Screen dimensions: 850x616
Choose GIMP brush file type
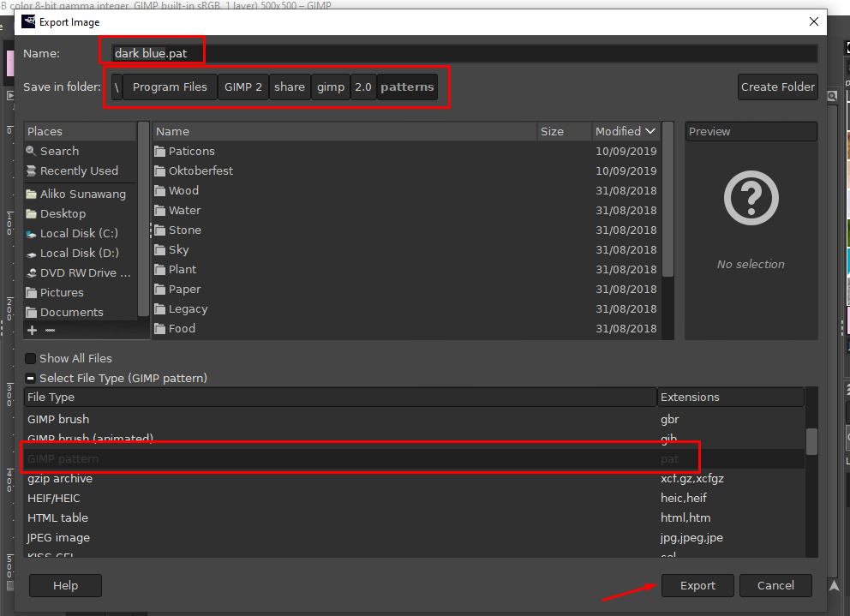coord(414,419)
